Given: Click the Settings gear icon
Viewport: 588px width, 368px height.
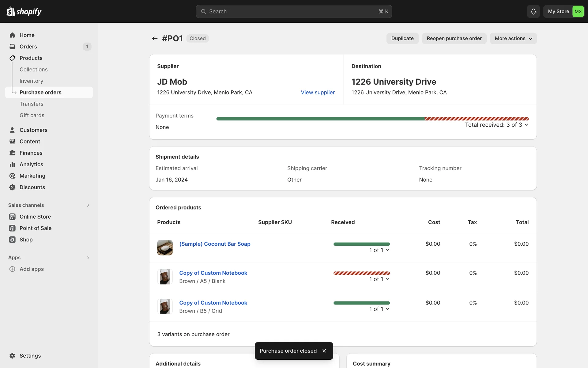Looking at the screenshot, I should coord(12,356).
